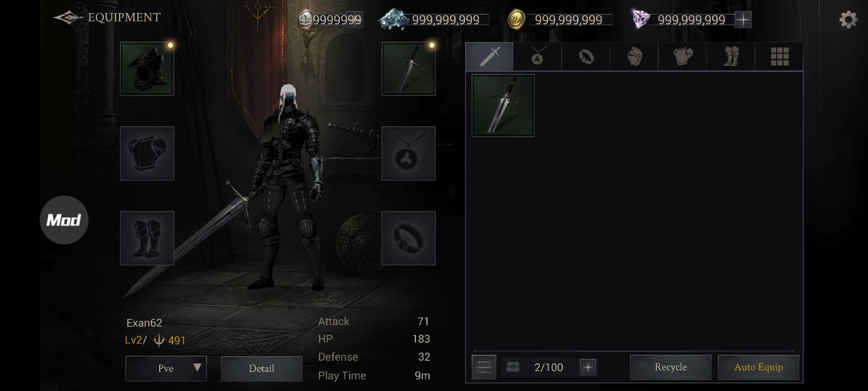Open the empty chest armor slot
The width and height of the screenshot is (868, 391).
coord(147,153)
